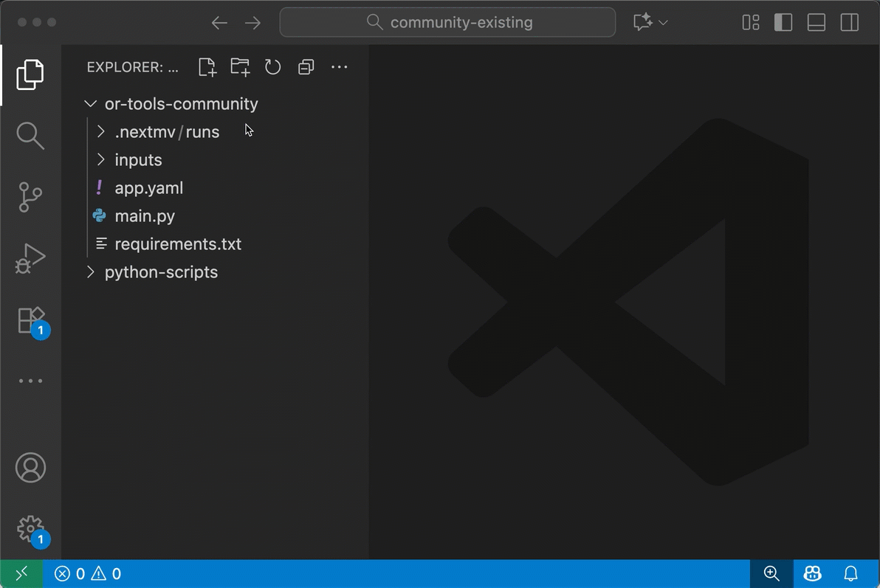
Task: Go forward using the right arrow
Action: (252, 22)
